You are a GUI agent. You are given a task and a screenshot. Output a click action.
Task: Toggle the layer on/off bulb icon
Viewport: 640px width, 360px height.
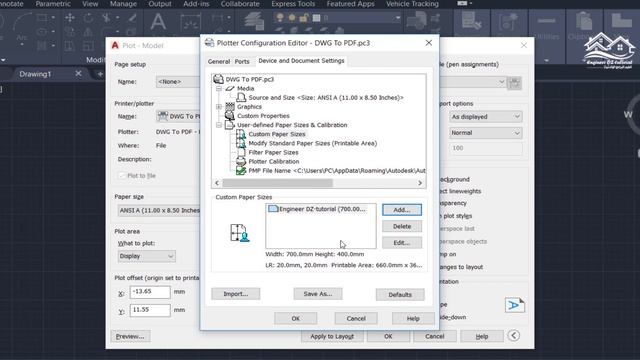280,18
